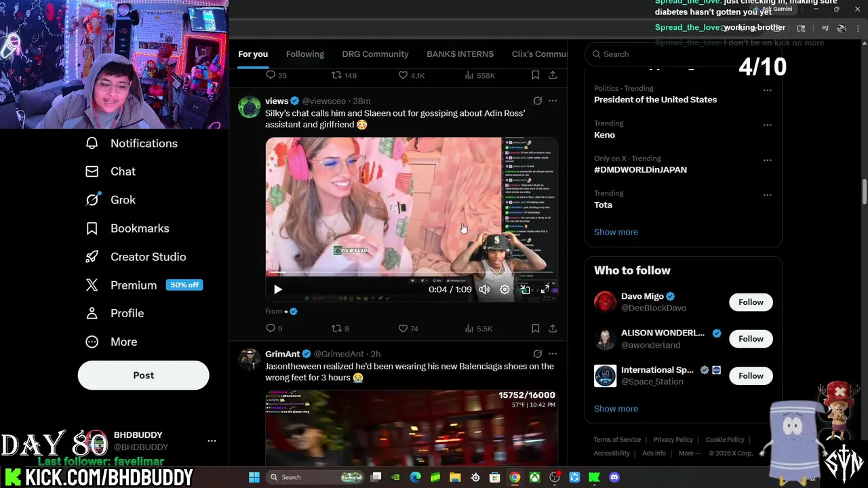Repost the post with 149 reposts
The height and width of the screenshot is (488, 868).
click(x=336, y=75)
